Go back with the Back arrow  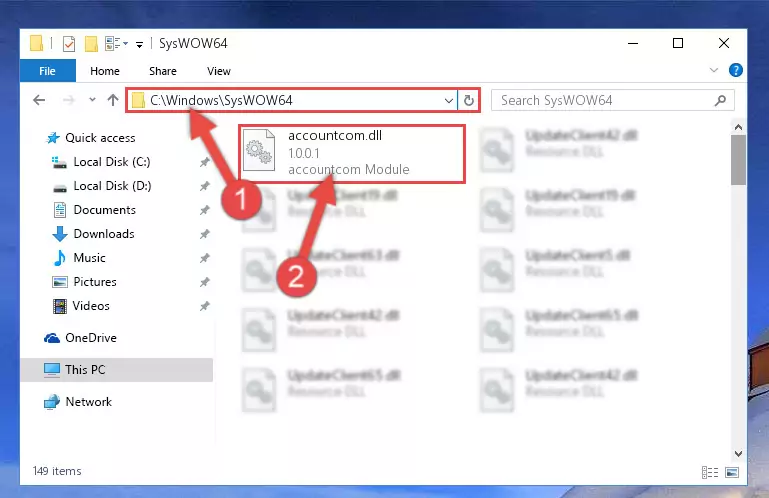39,101
